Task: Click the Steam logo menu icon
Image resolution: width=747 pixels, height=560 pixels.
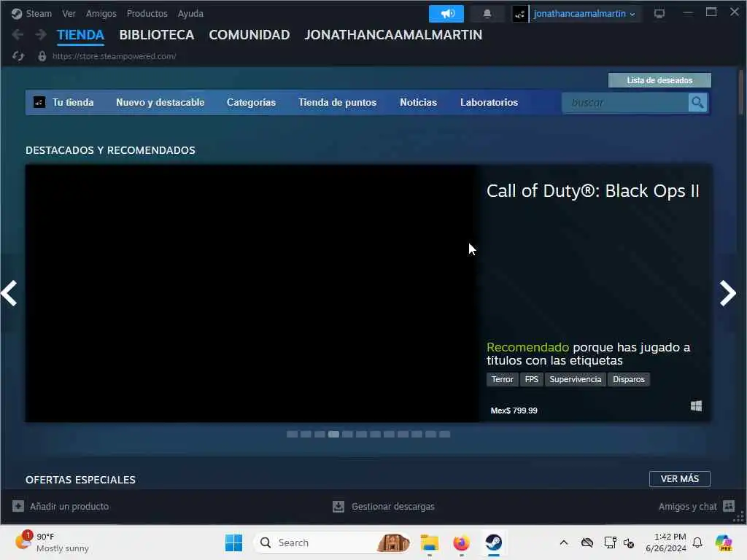Action: pyautogui.click(x=17, y=13)
